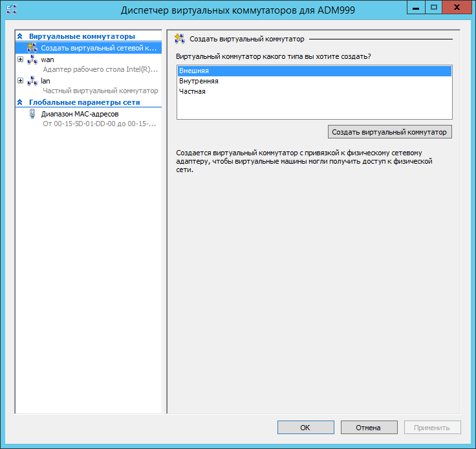Viewport: 476px width, 449px height.
Task: Click the icon beside 'Создать виртуальный коммутатор' heading
Action: (x=180, y=39)
